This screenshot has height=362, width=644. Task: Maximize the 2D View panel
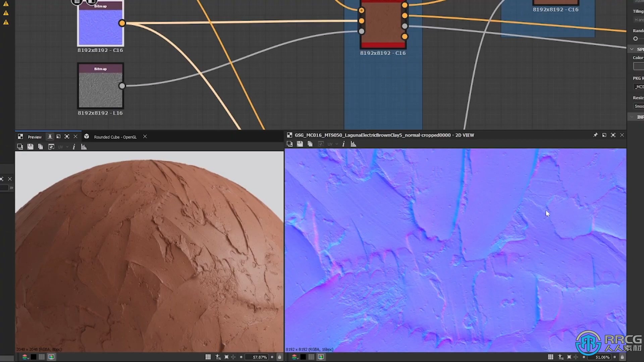[613, 135]
